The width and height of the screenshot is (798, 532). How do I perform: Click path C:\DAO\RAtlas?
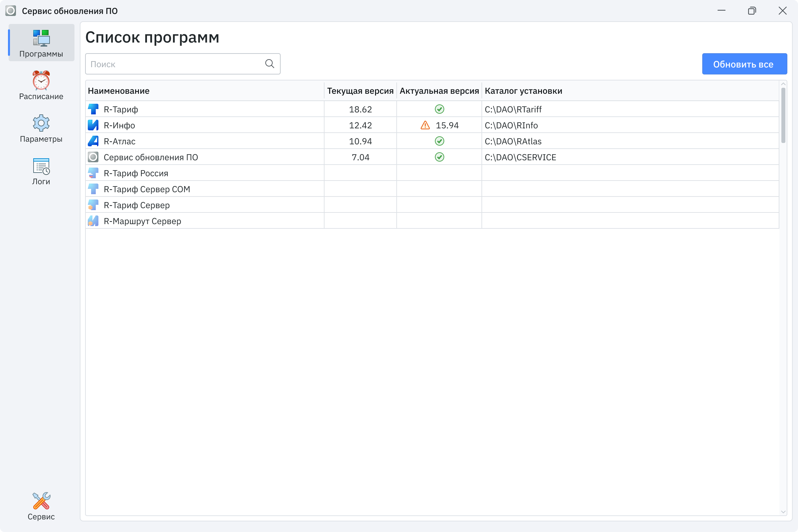click(513, 142)
